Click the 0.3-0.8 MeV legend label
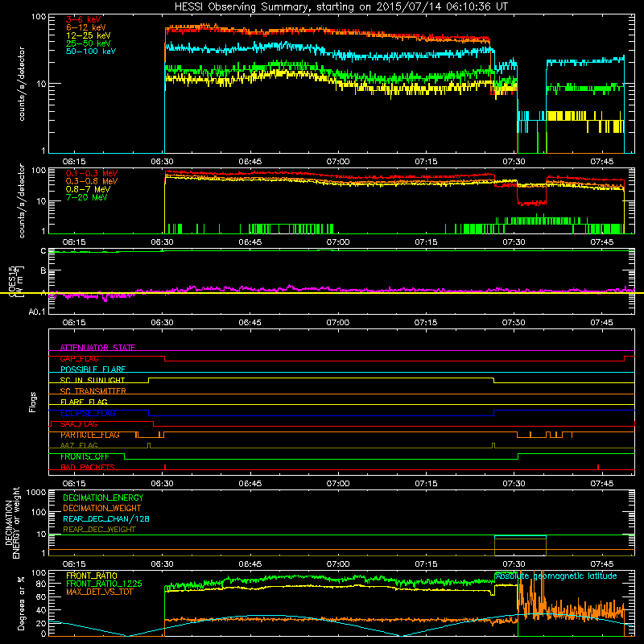 click(92, 181)
